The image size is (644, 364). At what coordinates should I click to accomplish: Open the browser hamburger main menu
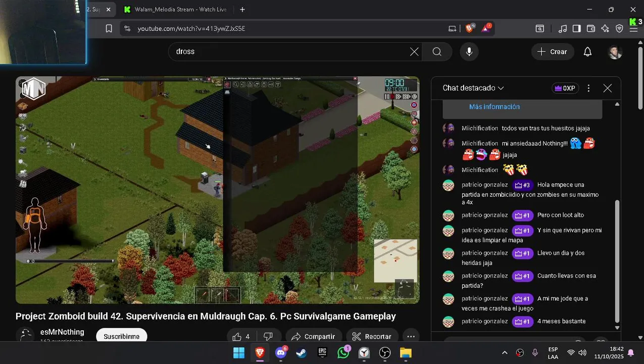tap(633, 29)
